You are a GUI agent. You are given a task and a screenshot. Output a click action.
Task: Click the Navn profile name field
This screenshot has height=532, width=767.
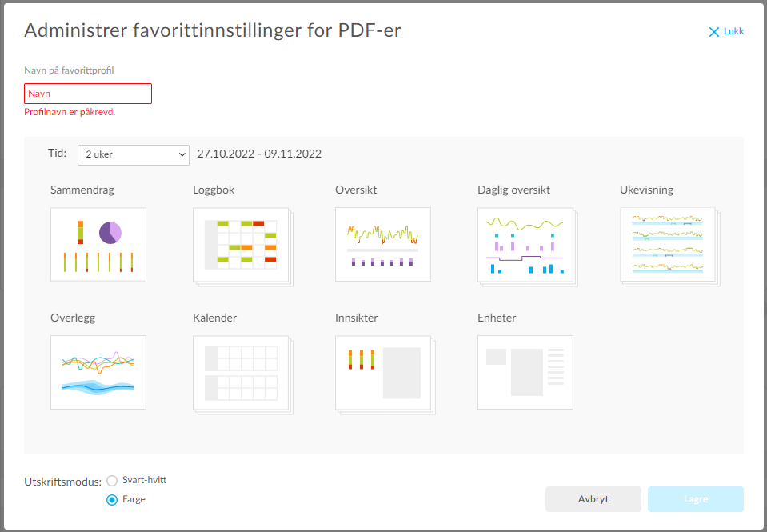[x=88, y=94]
